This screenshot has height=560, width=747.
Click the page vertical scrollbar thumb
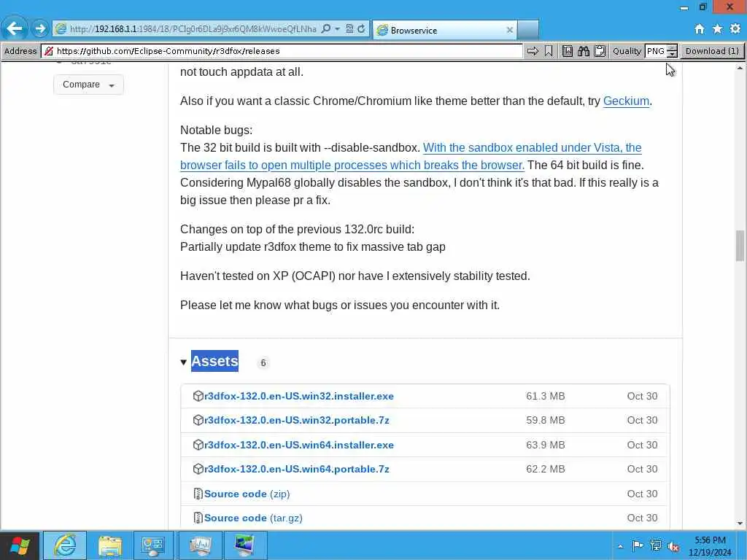740,246
